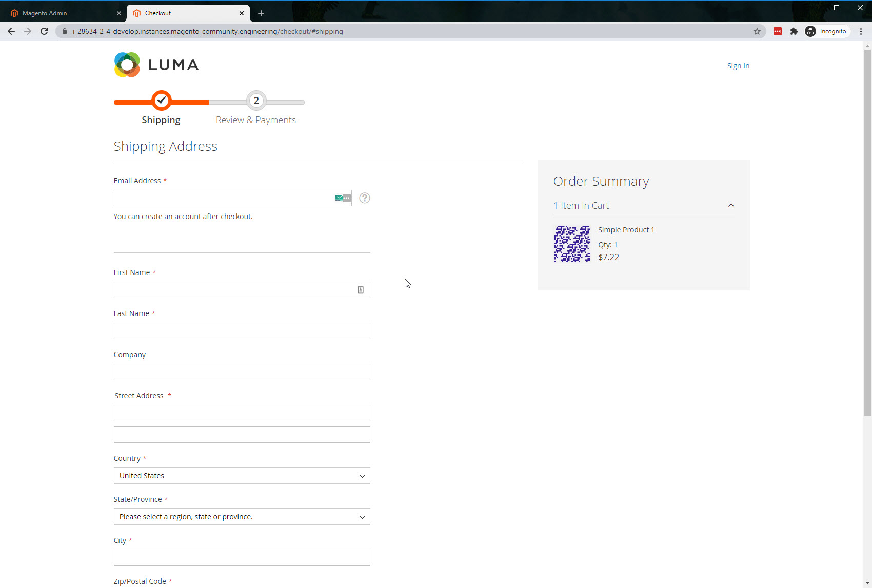Go back with the browser back arrow
Screen dimensions: 872x588
tap(11, 31)
